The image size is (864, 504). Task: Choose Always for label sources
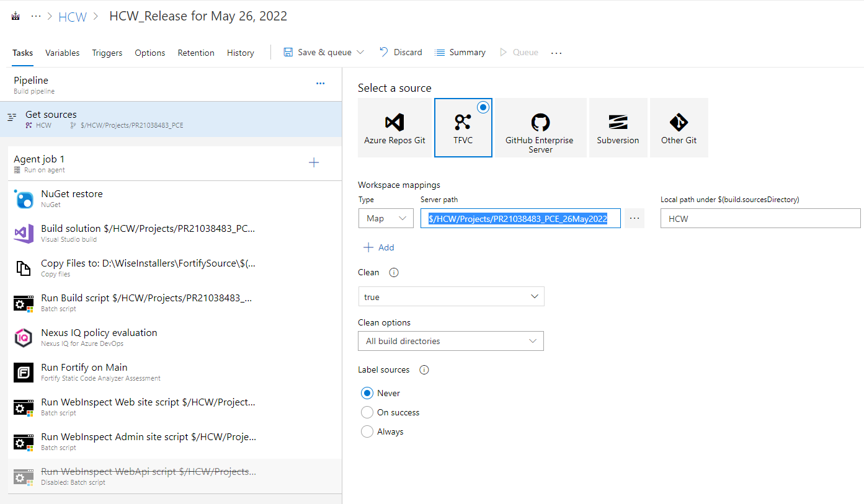367,431
